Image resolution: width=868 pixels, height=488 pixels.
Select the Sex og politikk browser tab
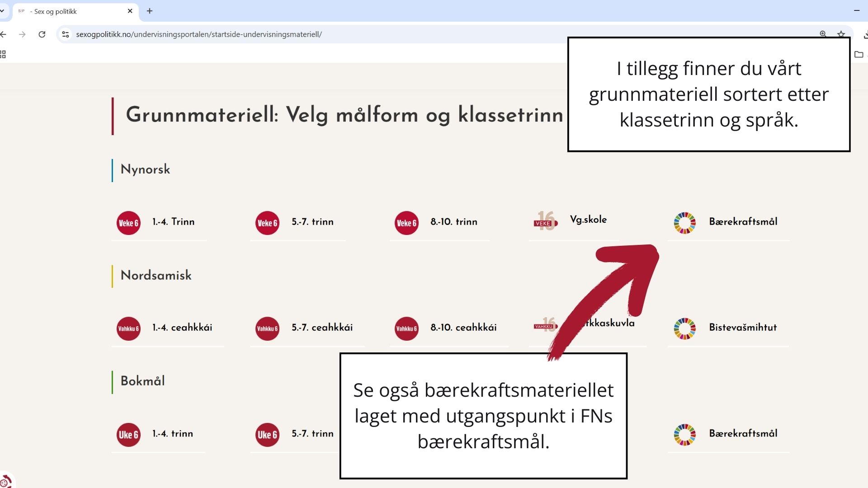75,11
